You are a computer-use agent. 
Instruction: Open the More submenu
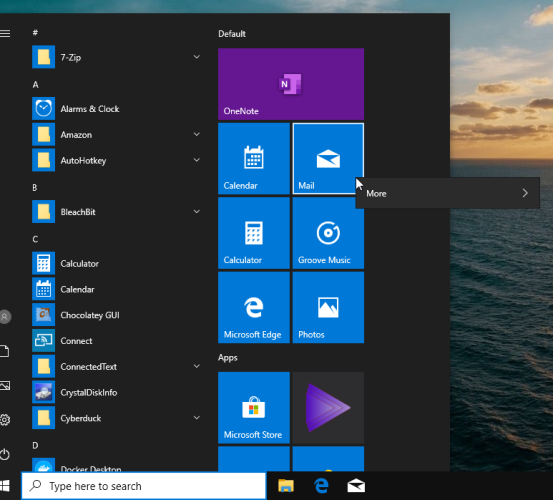pyautogui.click(x=448, y=193)
